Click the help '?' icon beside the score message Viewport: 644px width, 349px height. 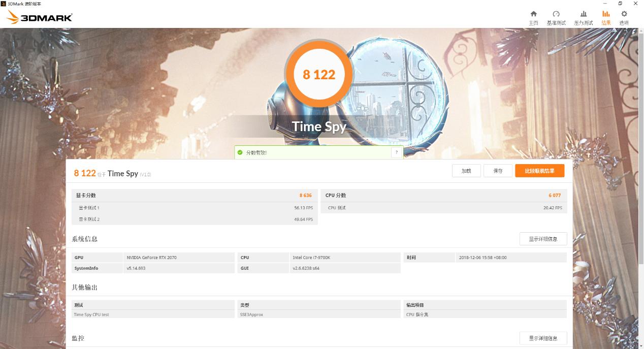point(397,152)
